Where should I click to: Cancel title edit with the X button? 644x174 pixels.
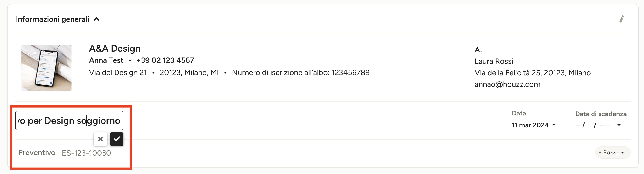100,139
